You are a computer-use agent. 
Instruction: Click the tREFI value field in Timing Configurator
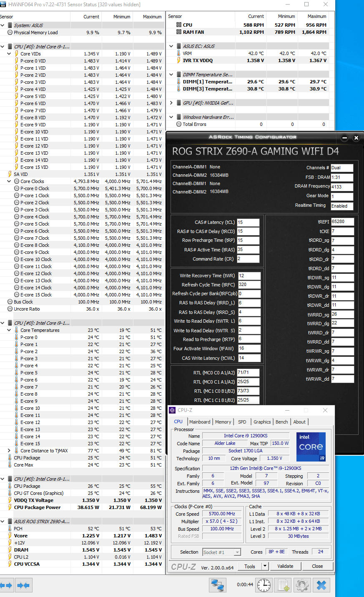pyautogui.click(x=342, y=222)
